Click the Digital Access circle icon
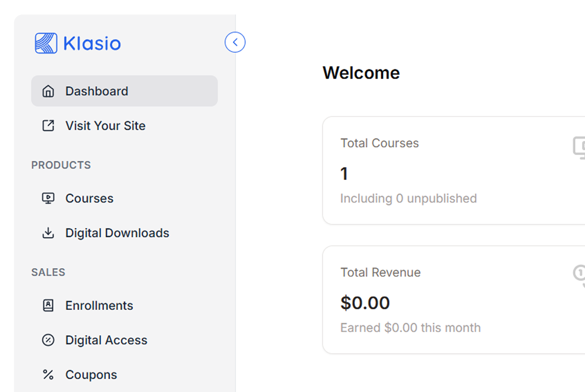 coord(48,340)
